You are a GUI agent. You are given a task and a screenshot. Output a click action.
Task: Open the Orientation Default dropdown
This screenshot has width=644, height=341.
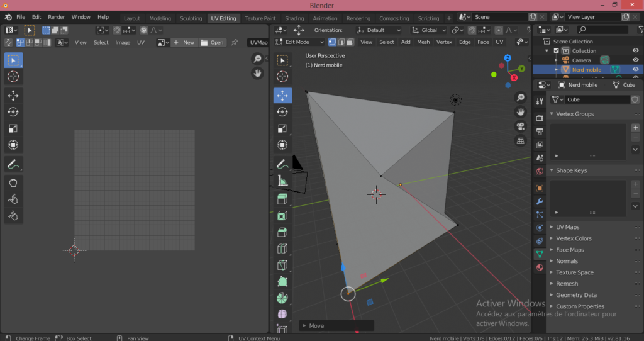tap(379, 30)
